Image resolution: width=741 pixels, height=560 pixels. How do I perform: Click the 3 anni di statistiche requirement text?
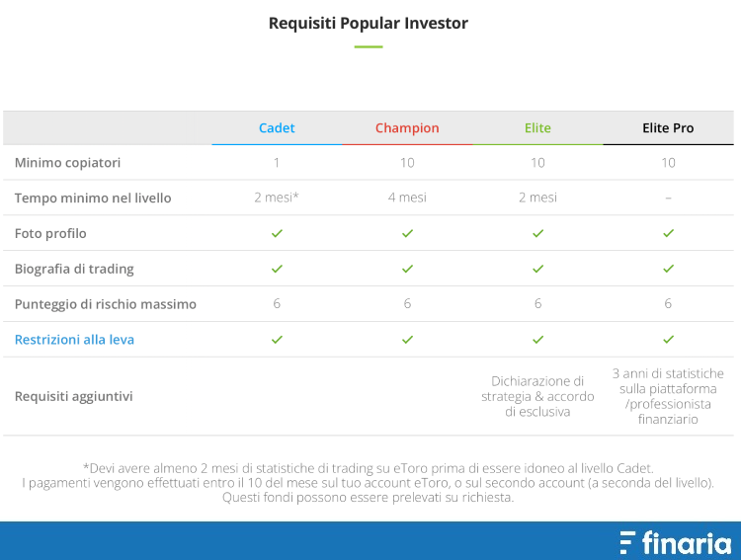pos(668,396)
